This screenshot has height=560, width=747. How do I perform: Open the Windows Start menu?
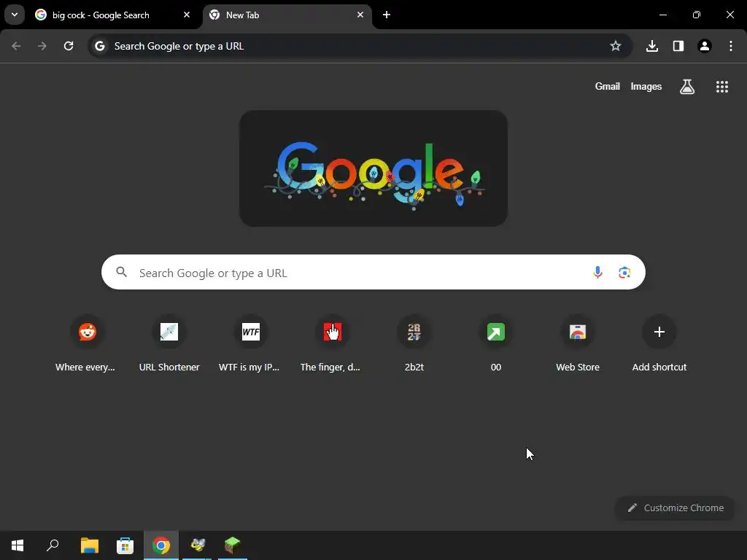pos(18,545)
